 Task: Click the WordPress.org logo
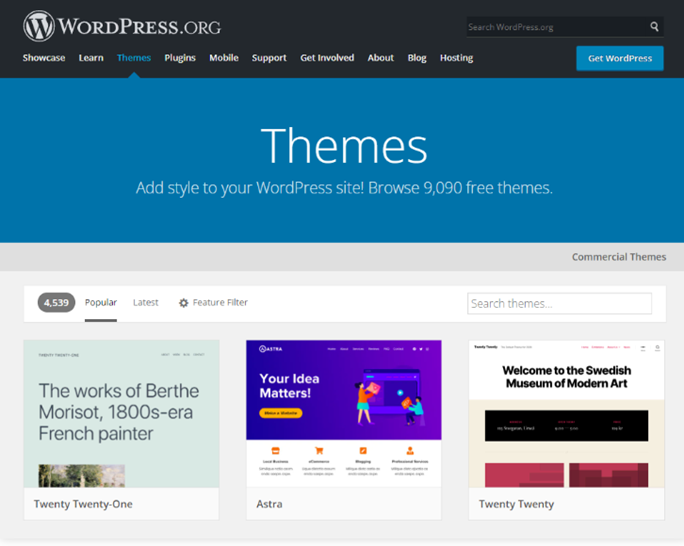122,26
